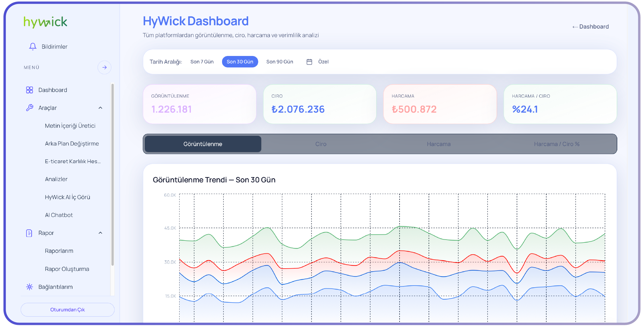The width and height of the screenshot is (644, 326).
Task: Click the Bağlantılarım star-shaped icon
Action: tap(29, 287)
